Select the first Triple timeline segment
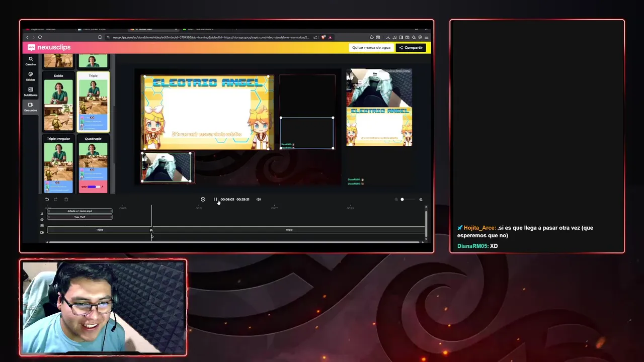Viewport: 644px width, 362px height. point(99,230)
